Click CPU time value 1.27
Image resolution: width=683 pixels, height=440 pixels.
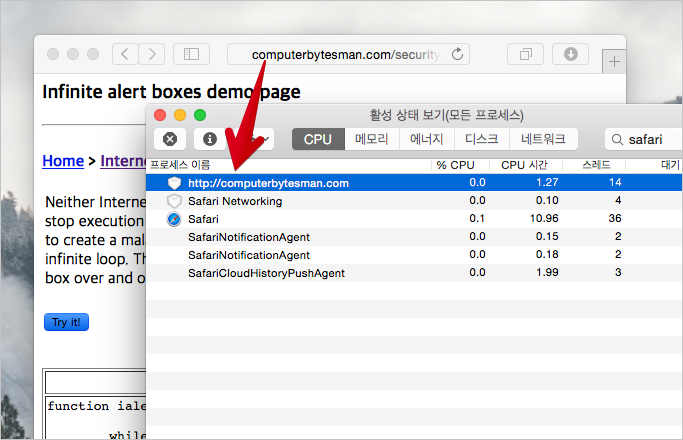547,182
